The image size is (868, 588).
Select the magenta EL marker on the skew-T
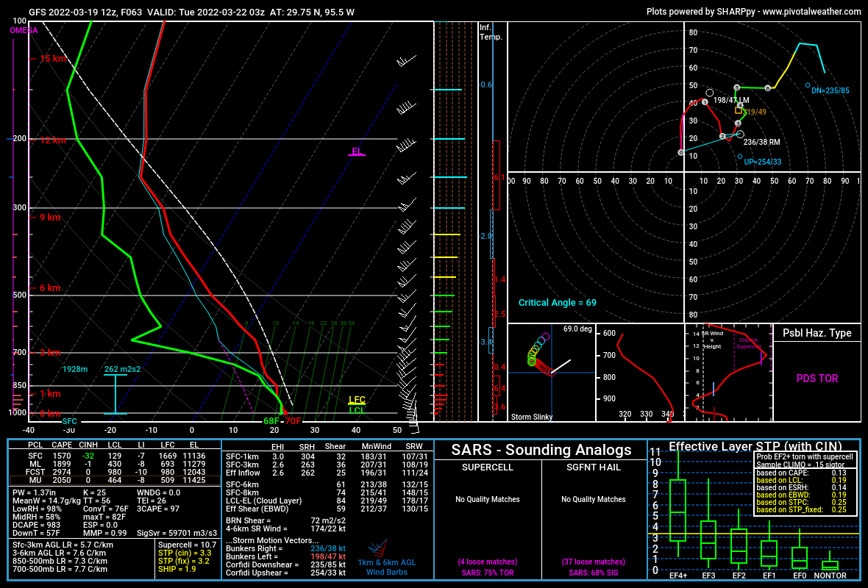tap(357, 152)
